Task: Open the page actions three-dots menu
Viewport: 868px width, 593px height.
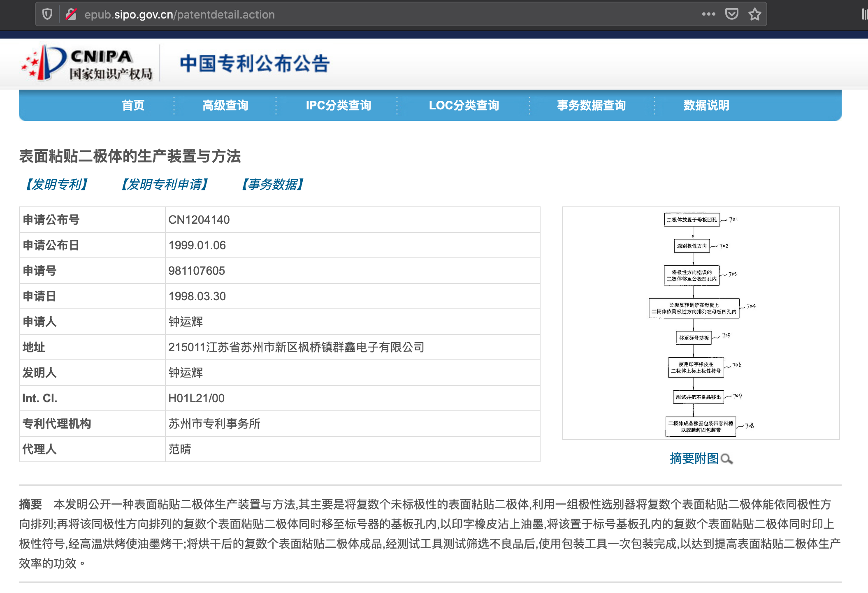Action: click(x=708, y=14)
